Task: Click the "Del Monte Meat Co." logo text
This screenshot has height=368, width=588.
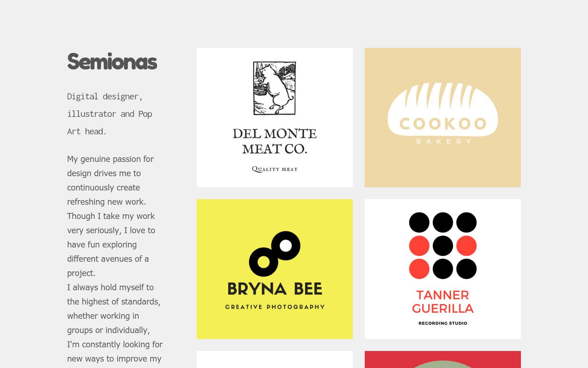Action: [275, 141]
